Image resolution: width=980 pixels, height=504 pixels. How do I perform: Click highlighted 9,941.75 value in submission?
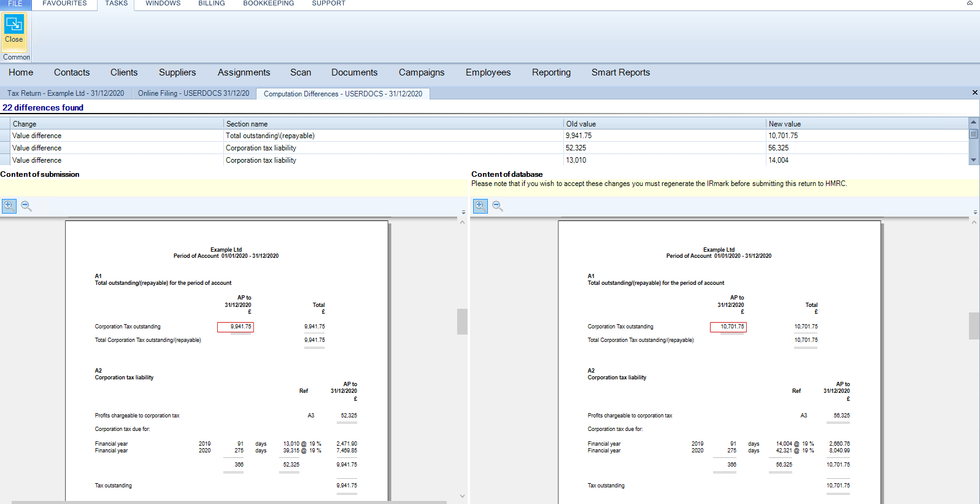[x=236, y=327]
